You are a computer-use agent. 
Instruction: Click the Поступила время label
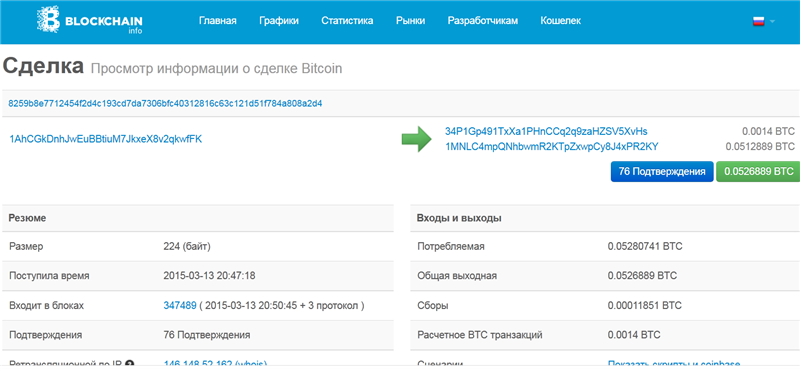(49, 276)
